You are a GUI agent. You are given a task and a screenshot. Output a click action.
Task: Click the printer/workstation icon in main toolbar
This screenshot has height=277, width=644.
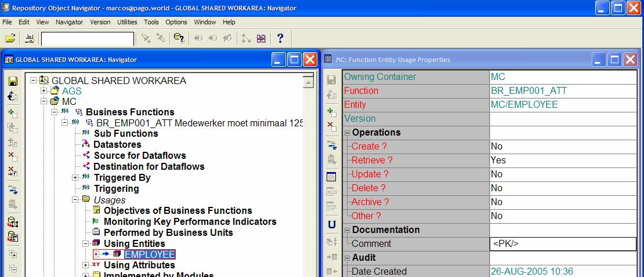[x=30, y=39]
